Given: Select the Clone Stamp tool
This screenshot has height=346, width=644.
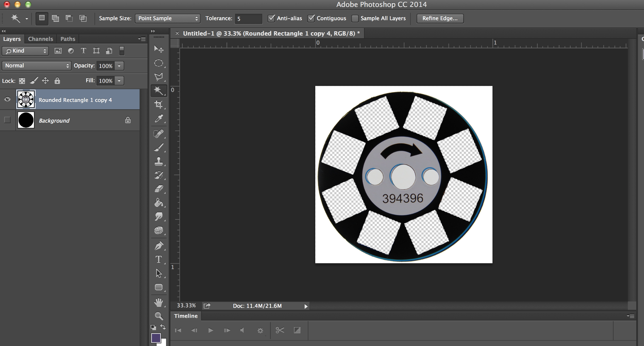Looking at the screenshot, I should pyautogui.click(x=159, y=161).
